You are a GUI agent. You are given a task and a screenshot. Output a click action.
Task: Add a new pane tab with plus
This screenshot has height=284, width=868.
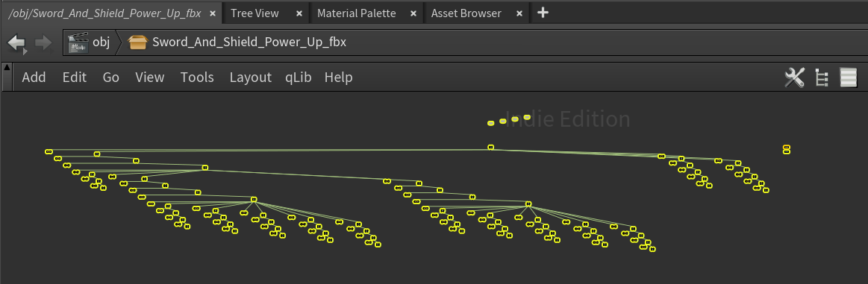[543, 13]
